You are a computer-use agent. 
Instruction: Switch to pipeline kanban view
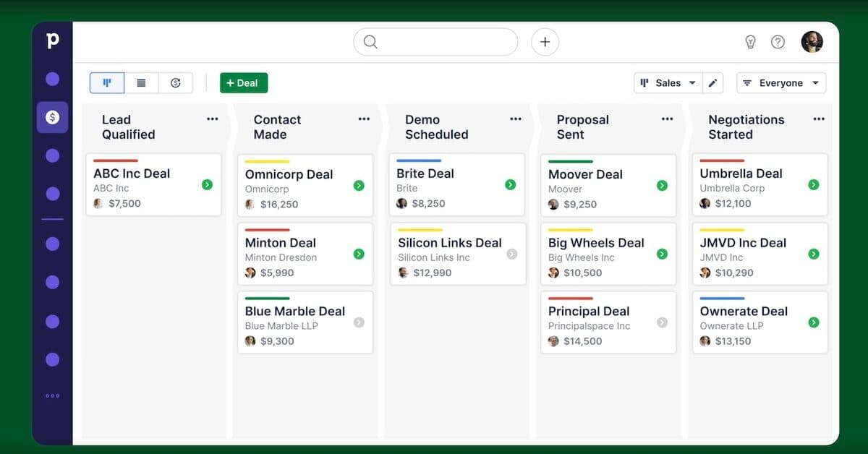click(x=107, y=83)
